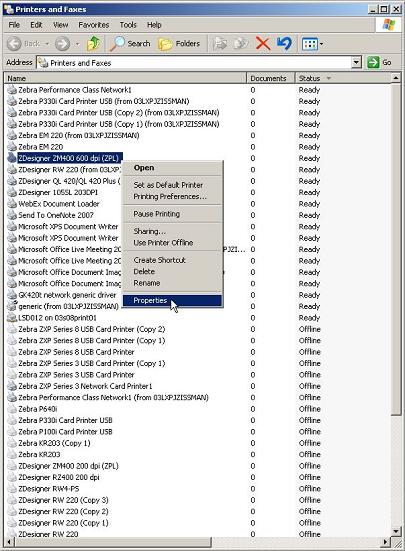Select Zebra EM 220 (from 03LXPJZISSMAN) text

[x=79, y=135]
